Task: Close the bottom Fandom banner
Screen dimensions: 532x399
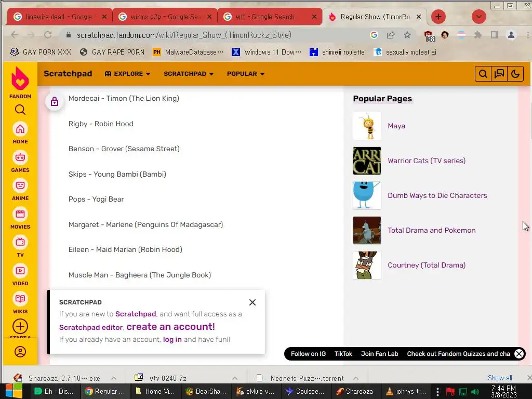Action: (519, 354)
